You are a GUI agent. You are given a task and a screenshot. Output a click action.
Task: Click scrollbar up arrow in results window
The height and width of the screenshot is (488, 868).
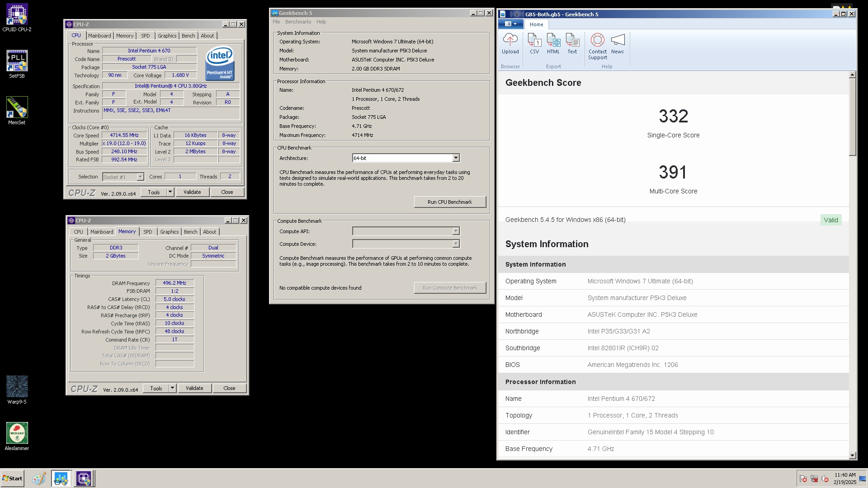[x=852, y=75]
